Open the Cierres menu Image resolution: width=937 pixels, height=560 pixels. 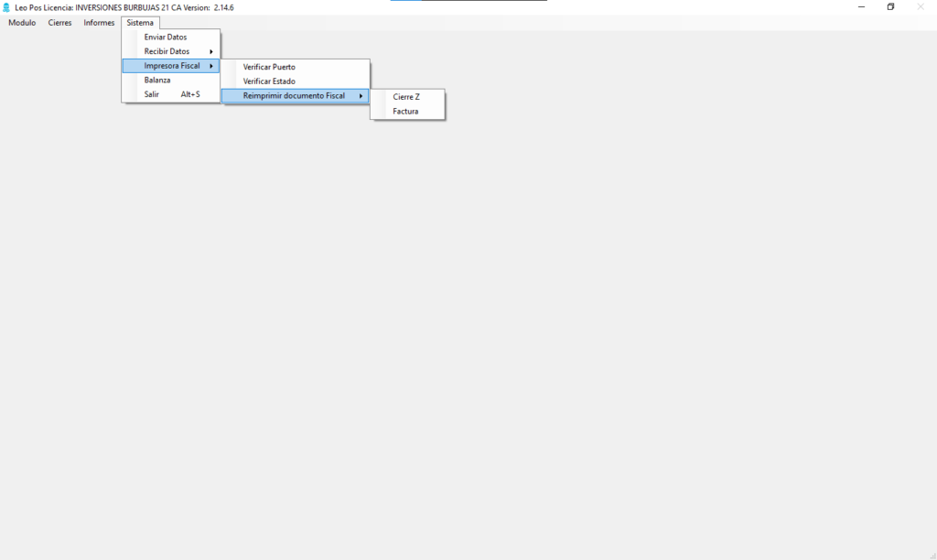pos(59,23)
